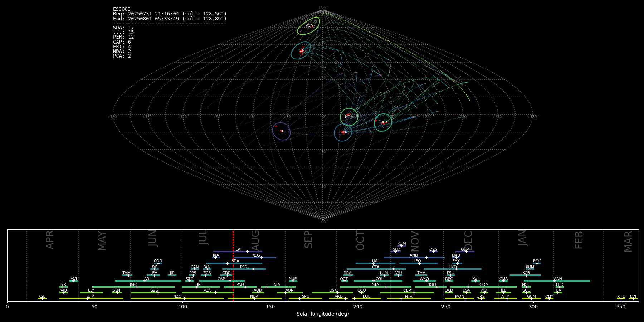Viewport: 644px width, 322px height.
Task: Click the LMI shower bar on timeline
Action: point(375,263)
